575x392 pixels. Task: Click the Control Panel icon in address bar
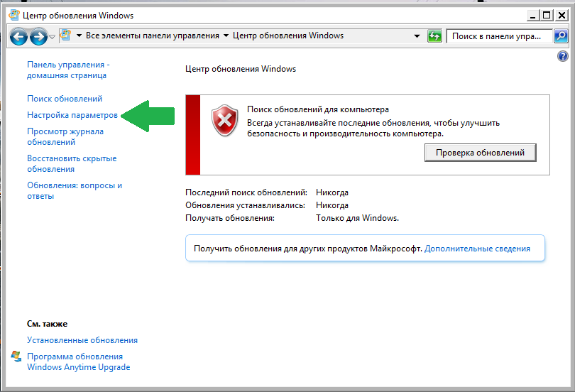(65, 36)
